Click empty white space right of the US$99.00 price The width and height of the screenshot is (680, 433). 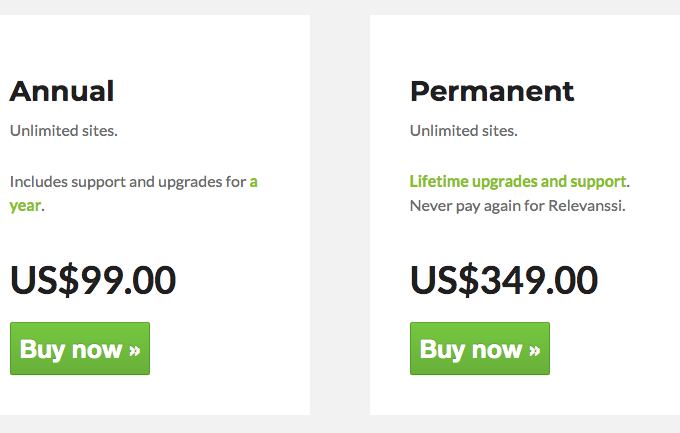[x=245, y=280]
